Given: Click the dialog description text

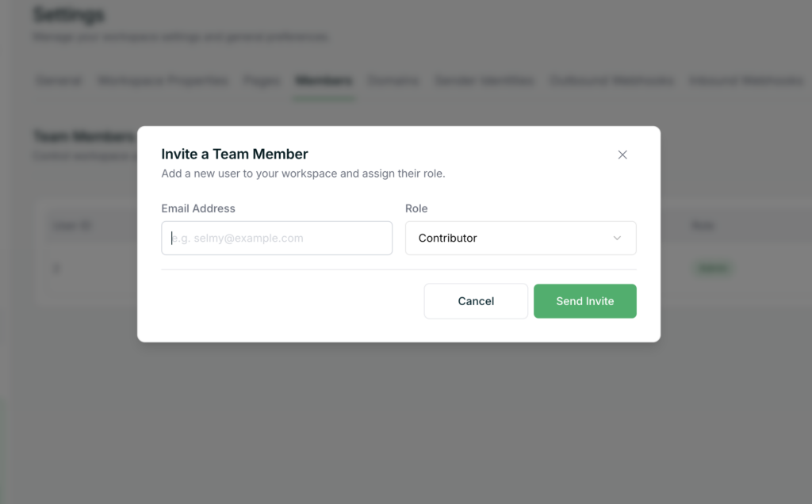Looking at the screenshot, I should [303, 174].
